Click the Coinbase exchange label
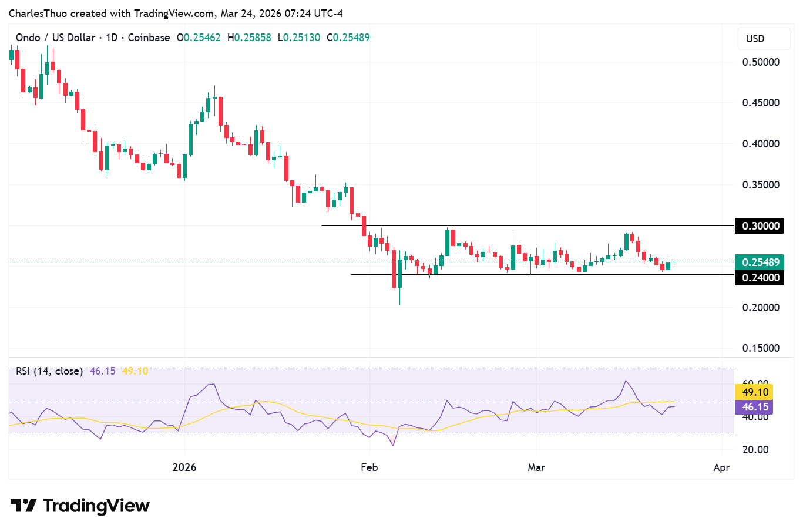 click(x=149, y=38)
